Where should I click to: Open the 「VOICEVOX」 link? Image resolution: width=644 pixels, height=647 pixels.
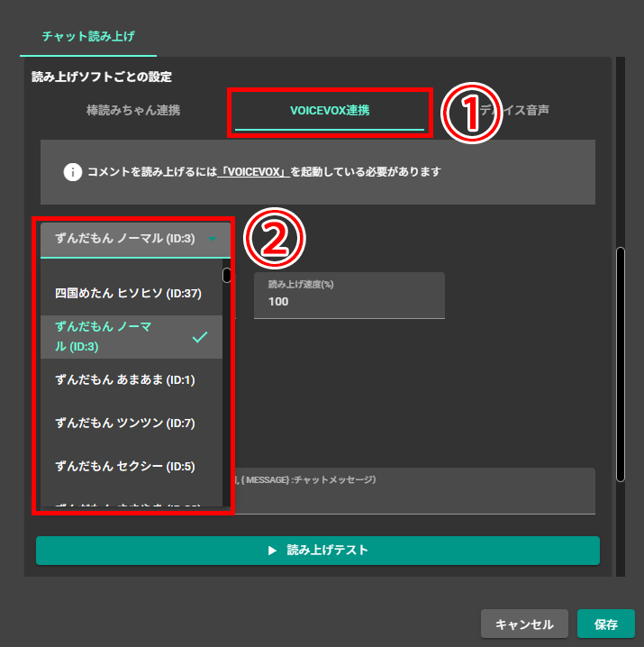tap(254, 171)
